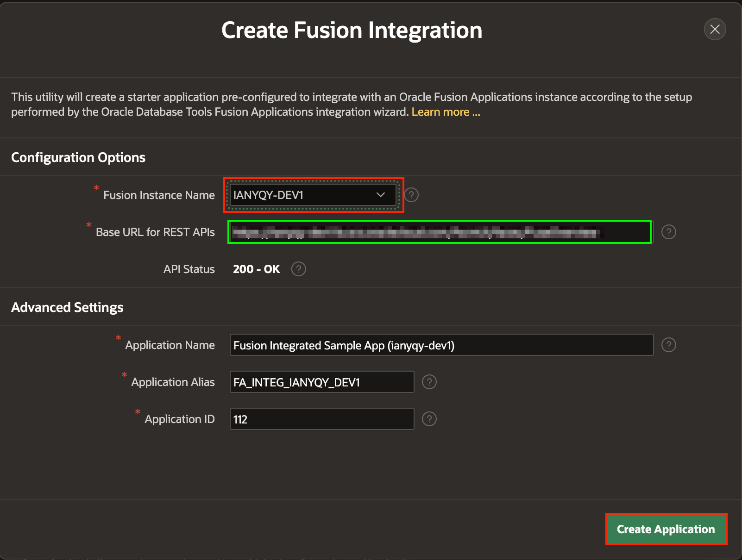Focus the Base URL for REST APIs field

pos(439,232)
